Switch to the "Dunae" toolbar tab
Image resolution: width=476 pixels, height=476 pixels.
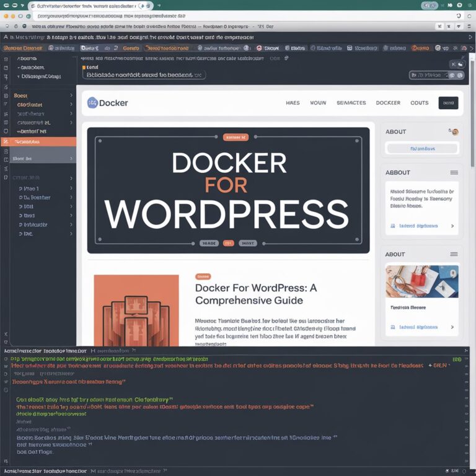89,48
